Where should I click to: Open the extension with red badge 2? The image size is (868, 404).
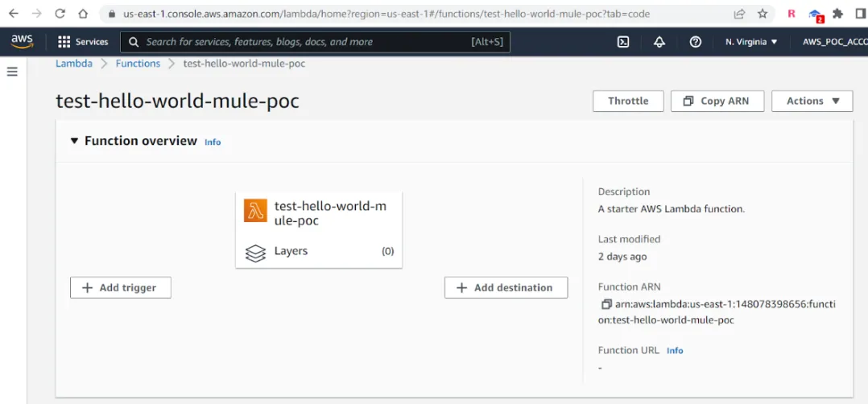pyautogui.click(x=816, y=14)
